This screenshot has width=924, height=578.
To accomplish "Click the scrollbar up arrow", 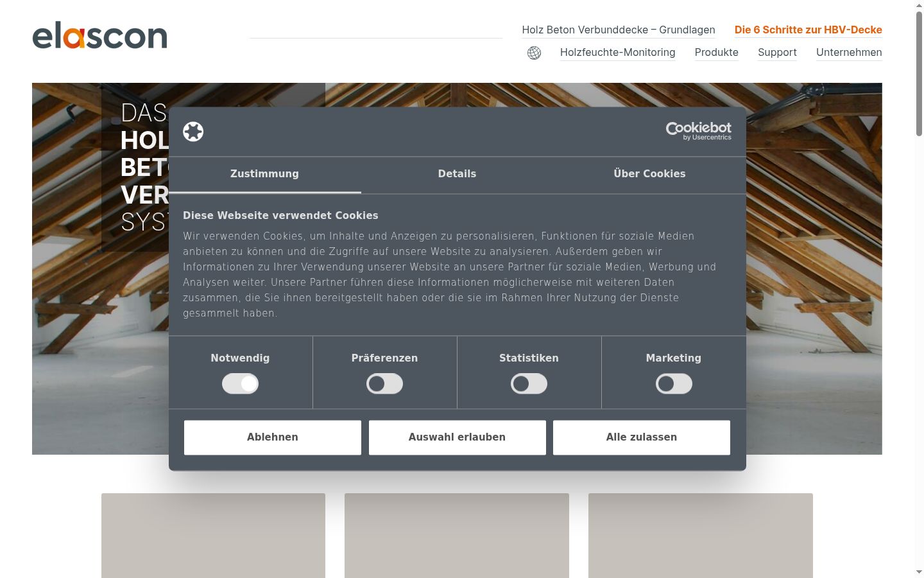I will pyautogui.click(x=919, y=5).
